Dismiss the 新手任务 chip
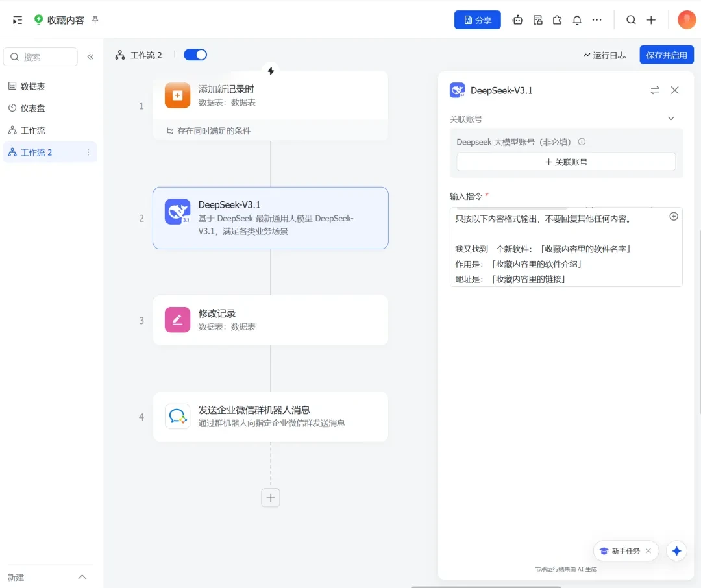 (648, 551)
